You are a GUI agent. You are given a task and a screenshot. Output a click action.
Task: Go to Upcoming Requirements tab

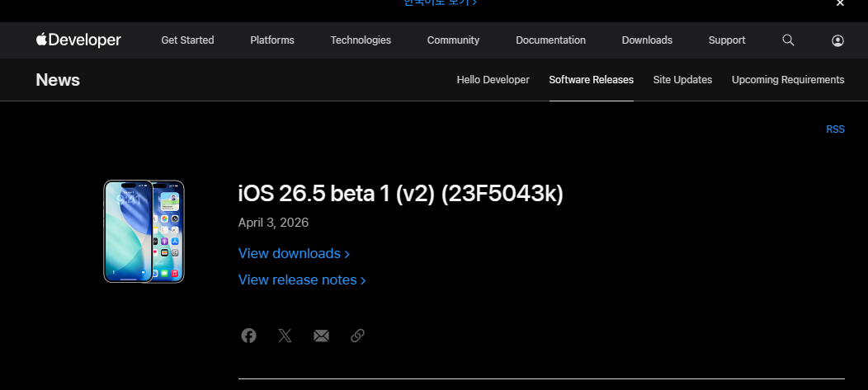point(788,80)
